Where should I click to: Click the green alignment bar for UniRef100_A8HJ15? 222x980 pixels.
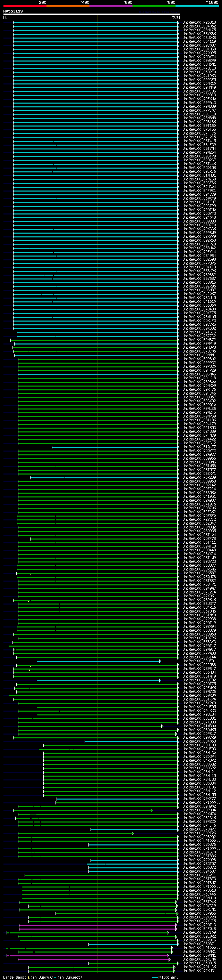111,776
